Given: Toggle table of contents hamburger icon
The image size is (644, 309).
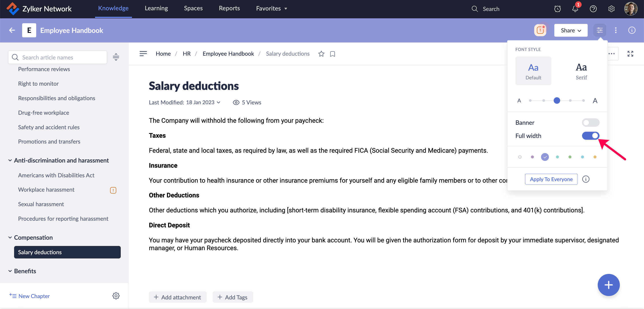Looking at the screenshot, I should 143,54.
